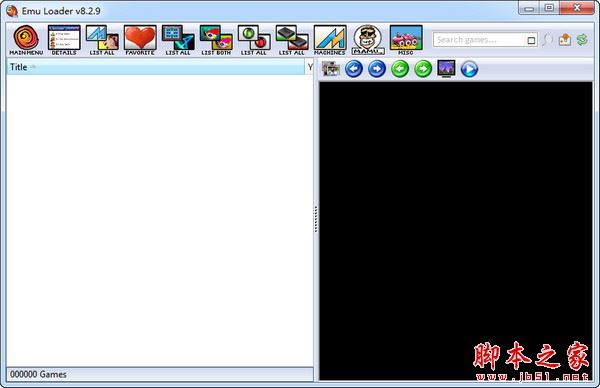
Task: Click the Emu Loader title bar app icon
Action: tap(12, 11)
